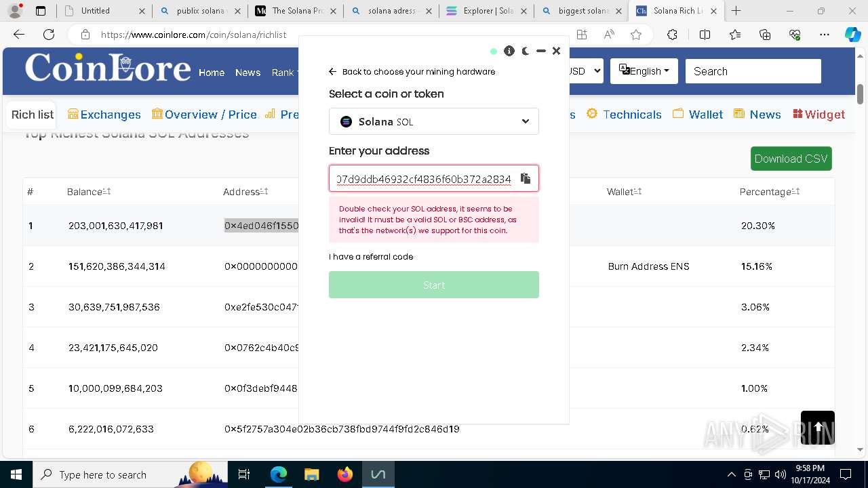
Task: Open the News menu item in header
Action: click(x=248, y=73)
